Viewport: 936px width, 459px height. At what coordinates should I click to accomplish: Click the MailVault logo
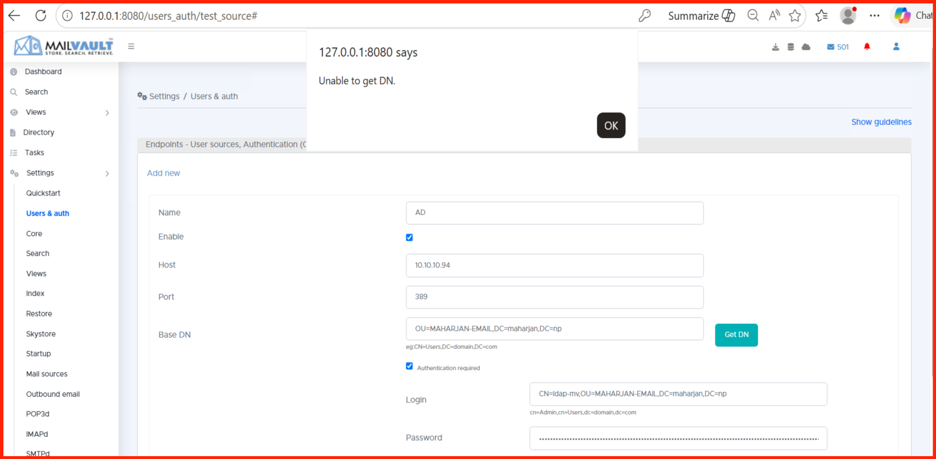click(x=63, y=46)
